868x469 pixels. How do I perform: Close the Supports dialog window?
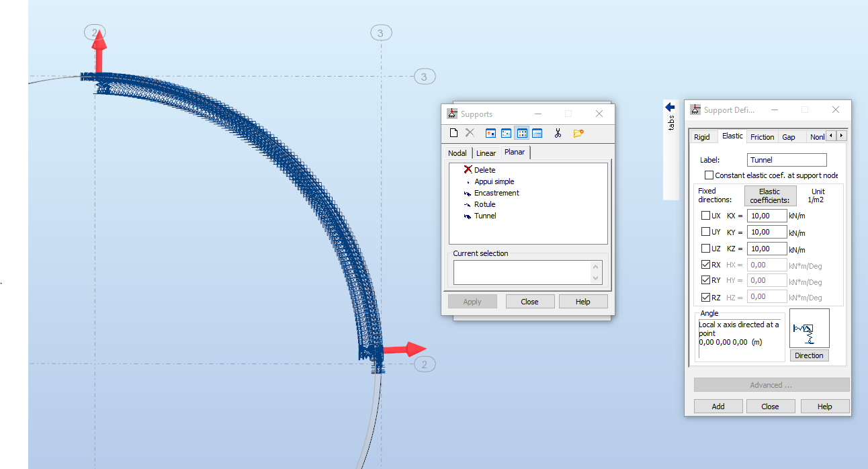[x=599, y=114]
